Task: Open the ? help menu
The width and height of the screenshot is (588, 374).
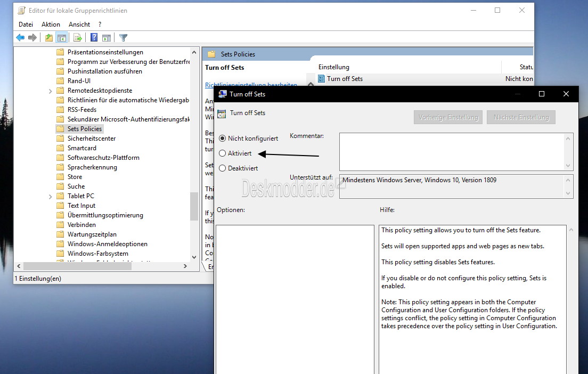Action: (x=100, y=25)
